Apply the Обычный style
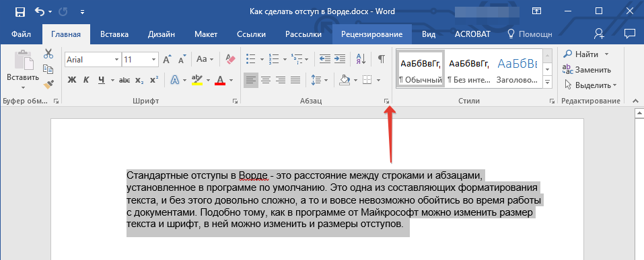644x260 pixels. click(420, 69)
